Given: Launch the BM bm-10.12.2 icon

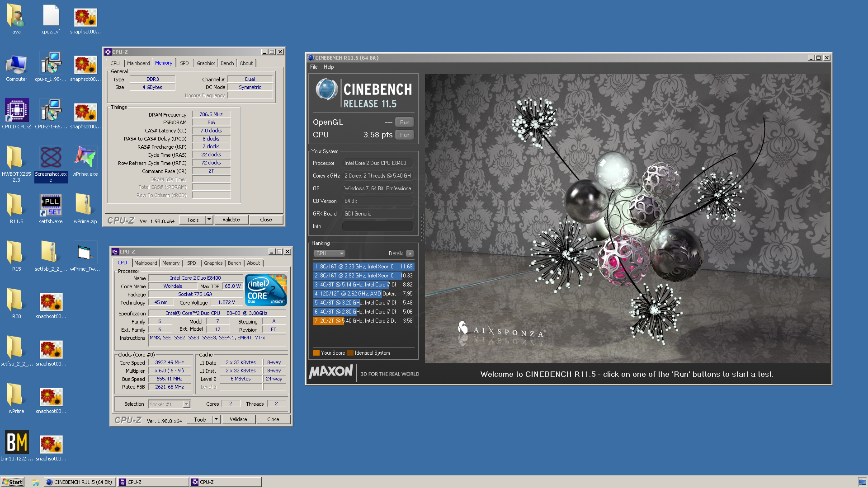Looking at the screenshot, I should click(16, 446).
